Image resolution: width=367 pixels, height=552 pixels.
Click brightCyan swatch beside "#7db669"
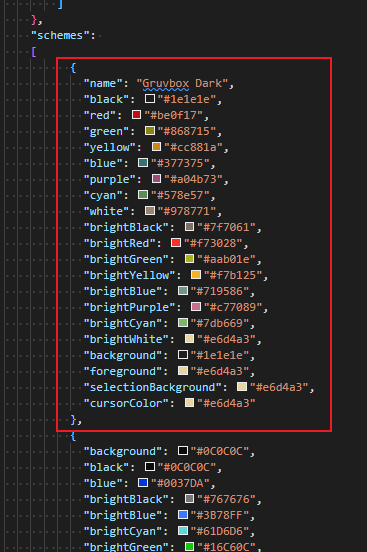183,323
